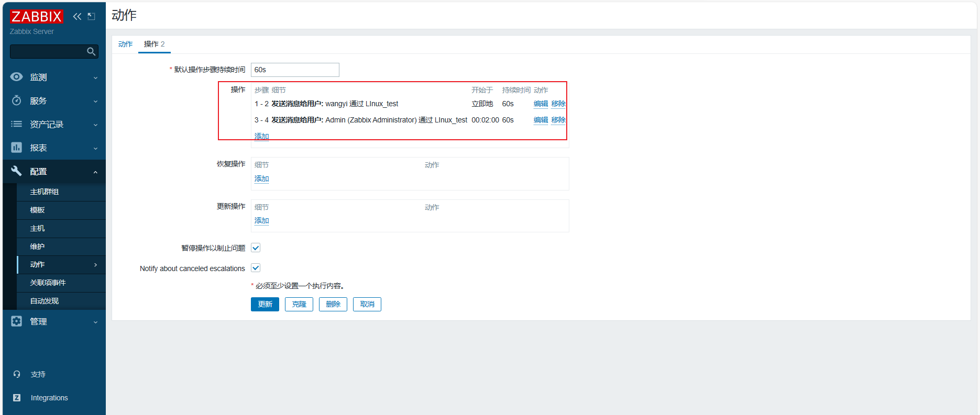
Task: Toggle sidebar hide mode icon
Action: click(x=91, y=16)
